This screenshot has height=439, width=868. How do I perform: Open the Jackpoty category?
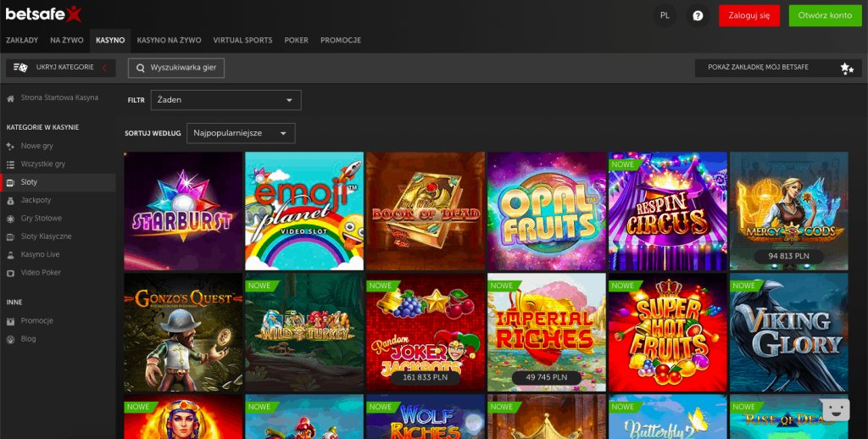(x=36, y=200)
